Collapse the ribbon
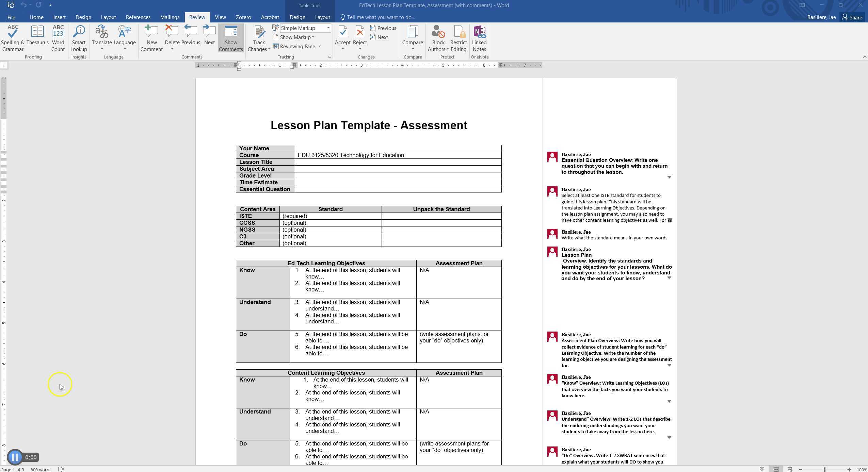Image resolution: width=868 pixels, height=472 pixels. 864,57
